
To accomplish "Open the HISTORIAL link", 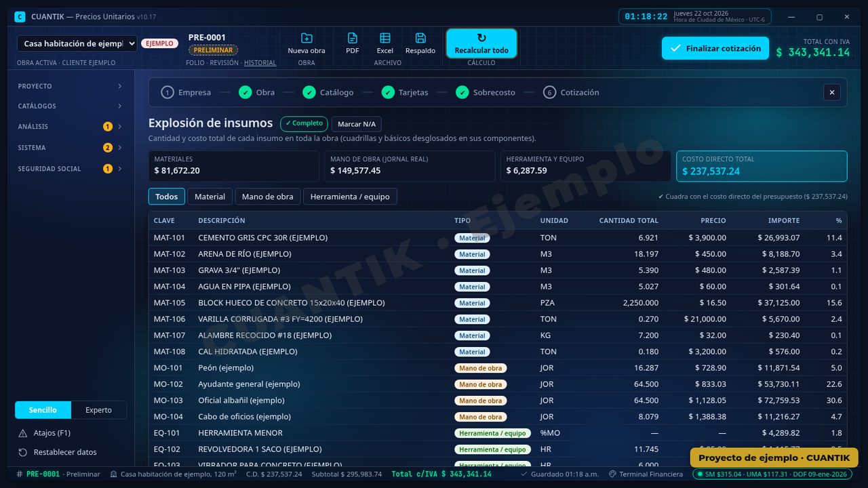I will (260, 63).
